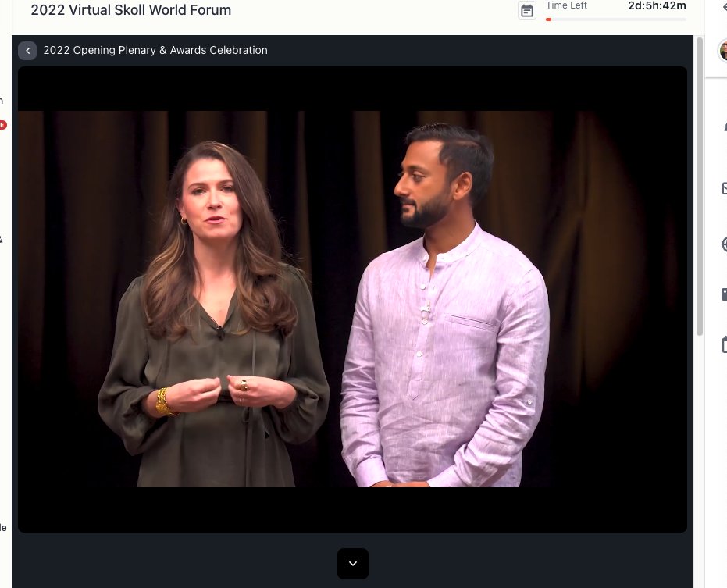Open the globe icon in the right sidebar

click(724, 244)
